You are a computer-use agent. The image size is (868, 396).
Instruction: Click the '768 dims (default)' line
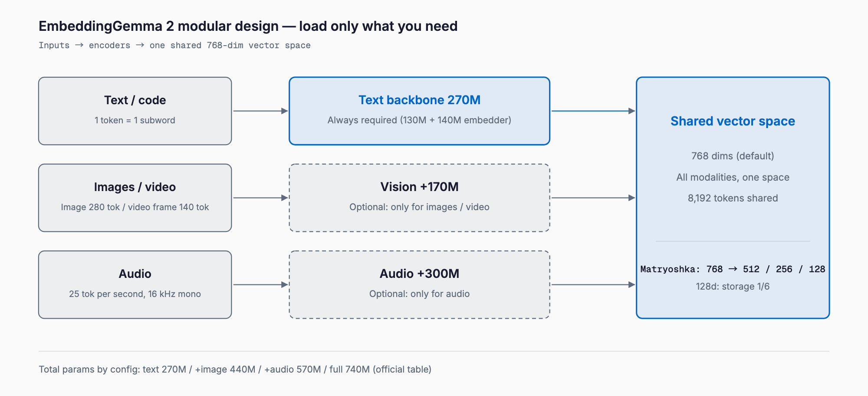pyautogui.click(x=733, y=156)
